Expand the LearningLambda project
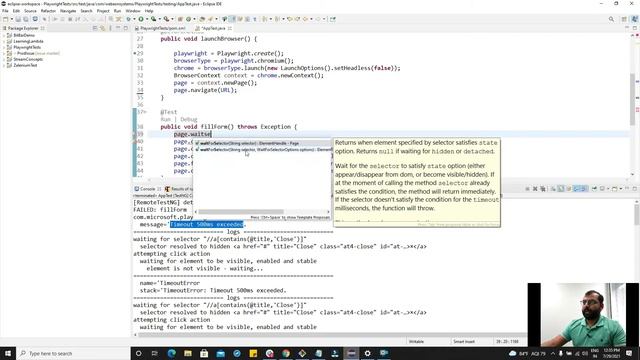640x360 pixels. [4, 41]
